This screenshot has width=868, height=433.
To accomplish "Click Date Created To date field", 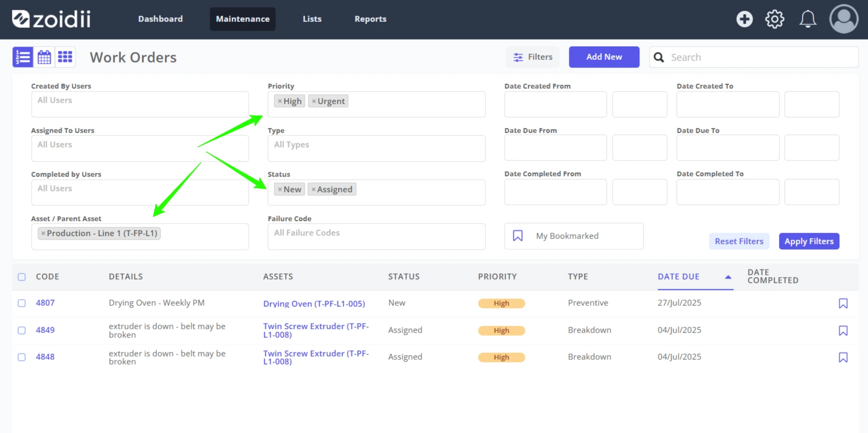I will [x=728, y=104].
